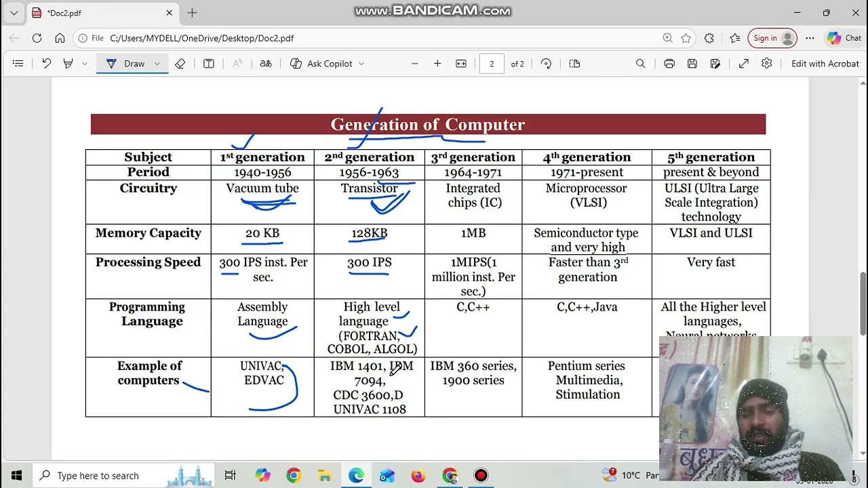Open the address bar zoom indicator

pos(667,38)
